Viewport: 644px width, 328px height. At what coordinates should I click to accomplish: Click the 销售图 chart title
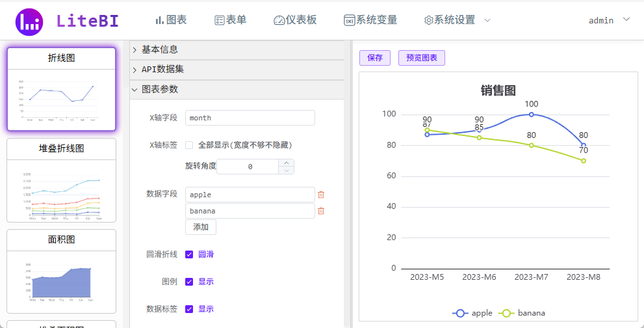(498, 90)
